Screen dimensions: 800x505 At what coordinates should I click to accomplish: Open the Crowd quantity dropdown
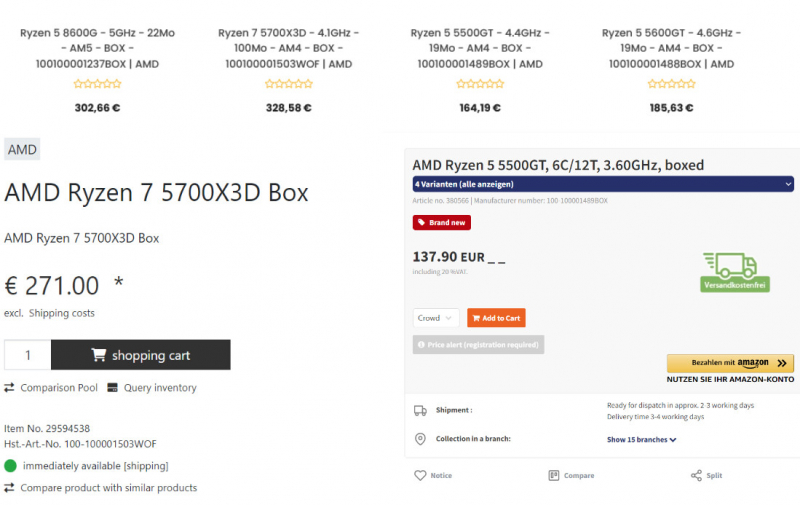pyautogui.click(x=435, y=318)
